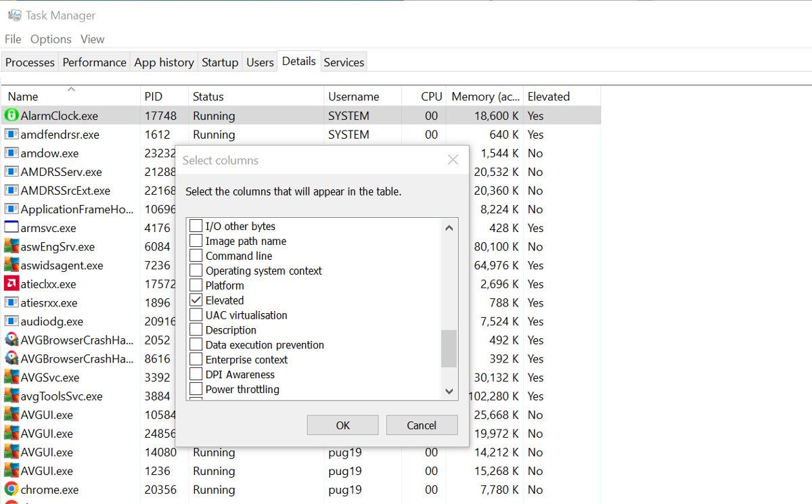Screen dimensions: 812x504
Task: Click the column list scrollbar thumb
Action: click(449, 348)
